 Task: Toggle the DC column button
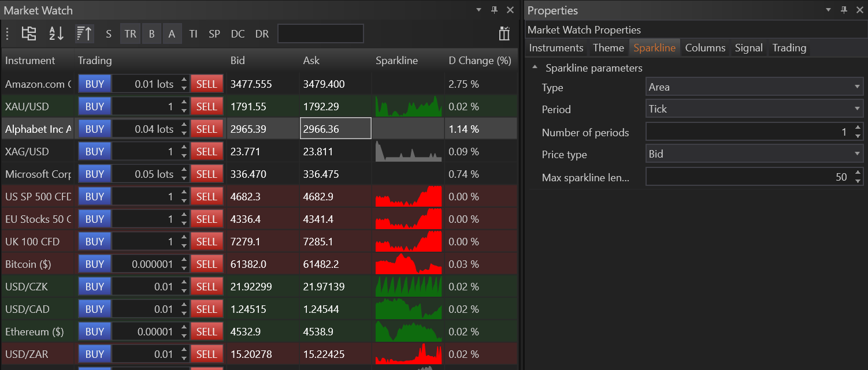[x=238, y=34]
